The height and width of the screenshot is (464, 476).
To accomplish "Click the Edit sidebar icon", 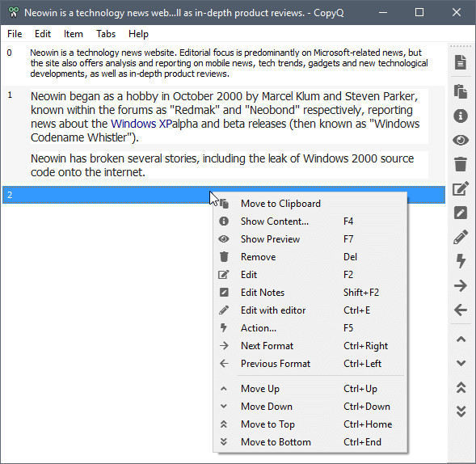I will pos(461,188).
